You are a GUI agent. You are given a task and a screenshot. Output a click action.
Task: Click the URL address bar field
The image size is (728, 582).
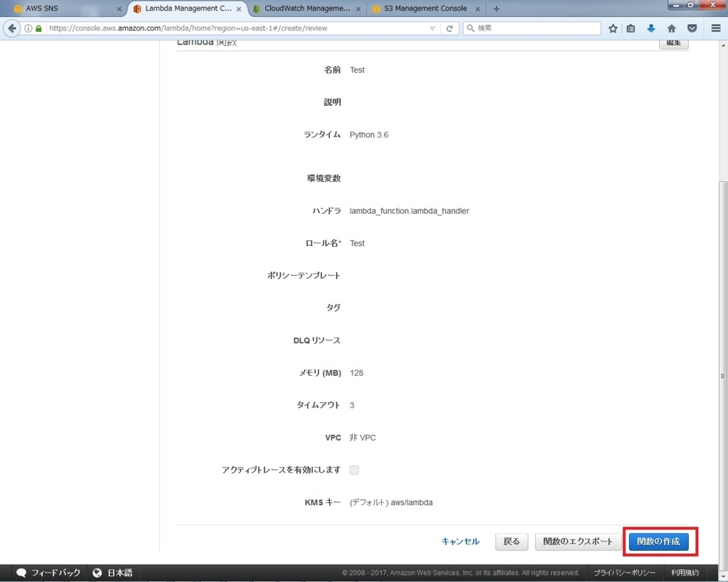[237, 28]
